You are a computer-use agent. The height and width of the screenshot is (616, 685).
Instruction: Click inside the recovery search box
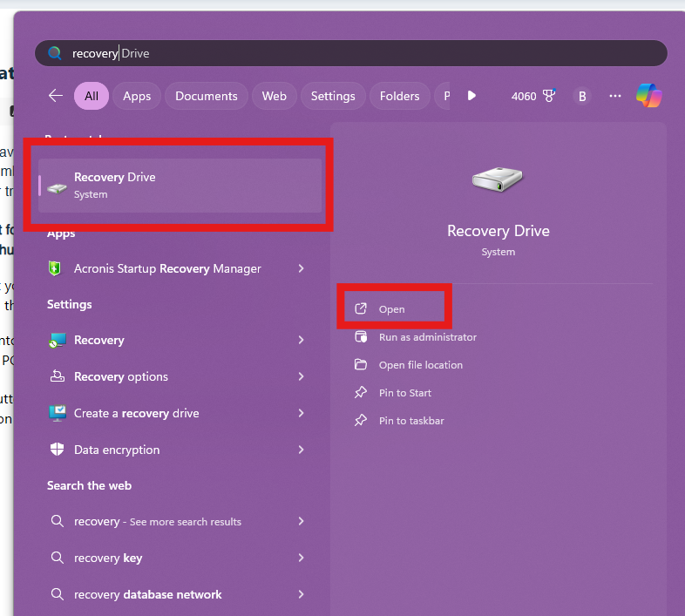(x=351, y=53)
